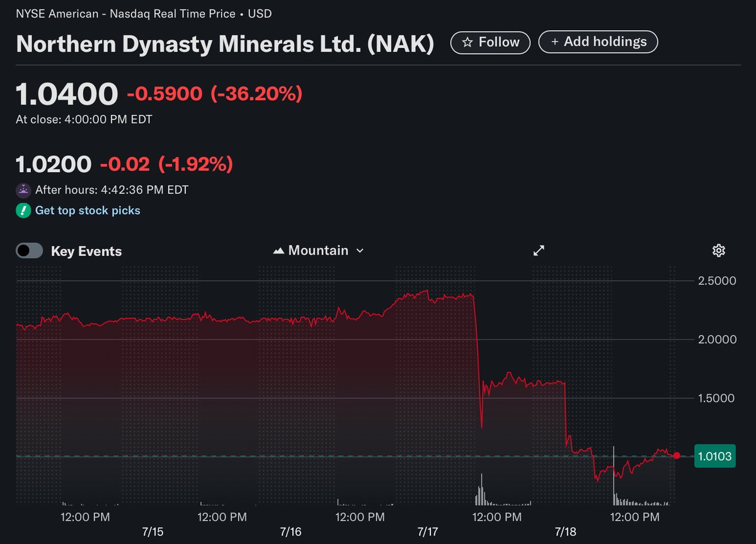This screenshot has width=756, height=544.
Task: Click the after hours price 1.0200
Action: pos(54,165)
